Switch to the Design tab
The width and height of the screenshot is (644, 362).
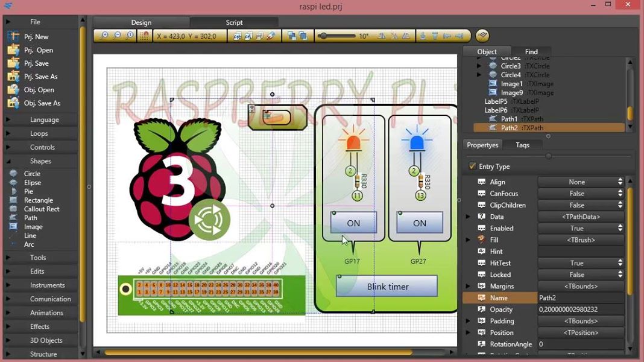tap(141, 22)
